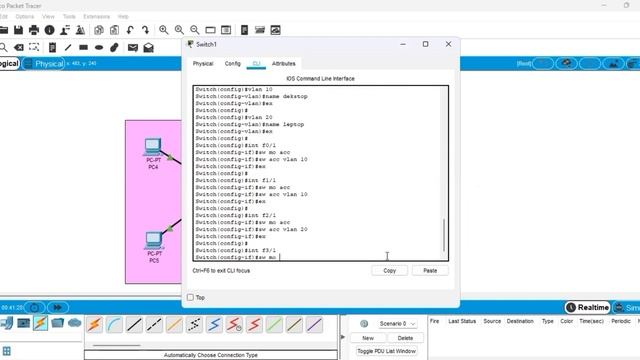Expand the PDU panel side arrow
640x360 pixels.
(x=343, y=337)
